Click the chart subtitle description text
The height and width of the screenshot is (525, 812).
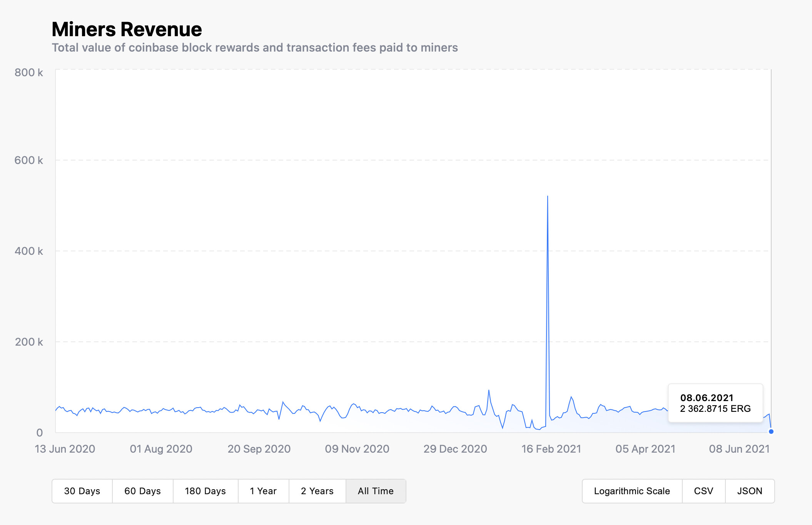pos(255,47)
